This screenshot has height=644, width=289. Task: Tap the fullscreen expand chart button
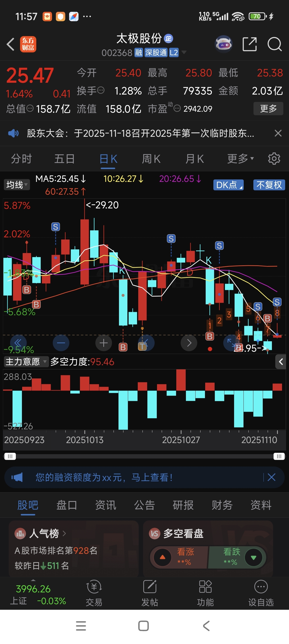232,343
